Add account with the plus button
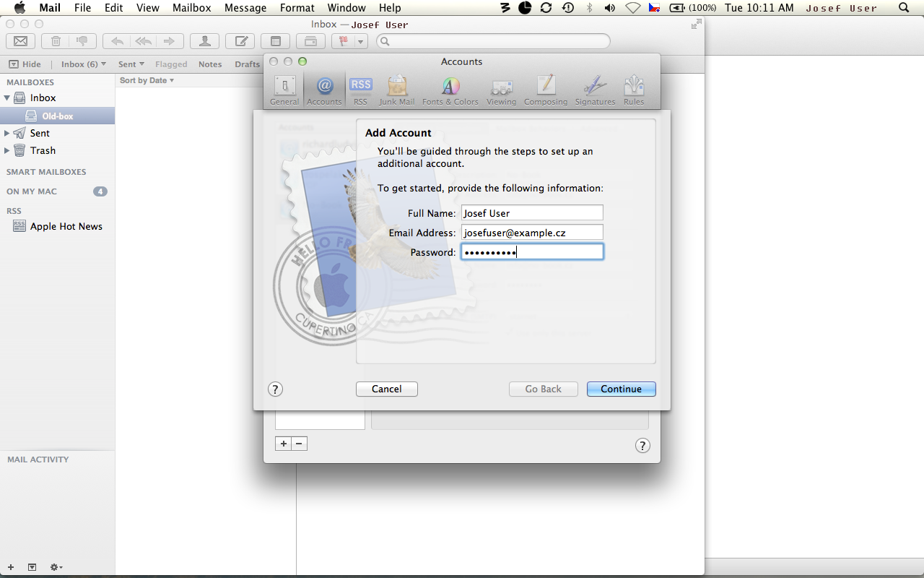The width and height of the screenshot is (924, 578). coord(284,444)
